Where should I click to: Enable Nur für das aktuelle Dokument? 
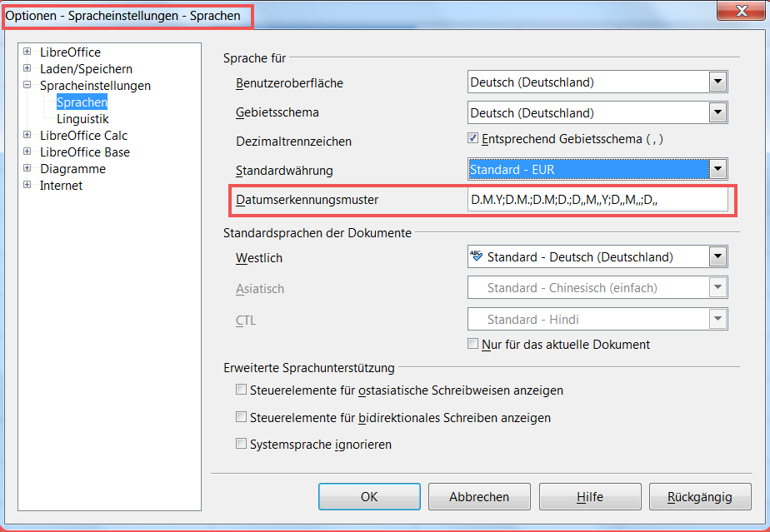[472, 343]
